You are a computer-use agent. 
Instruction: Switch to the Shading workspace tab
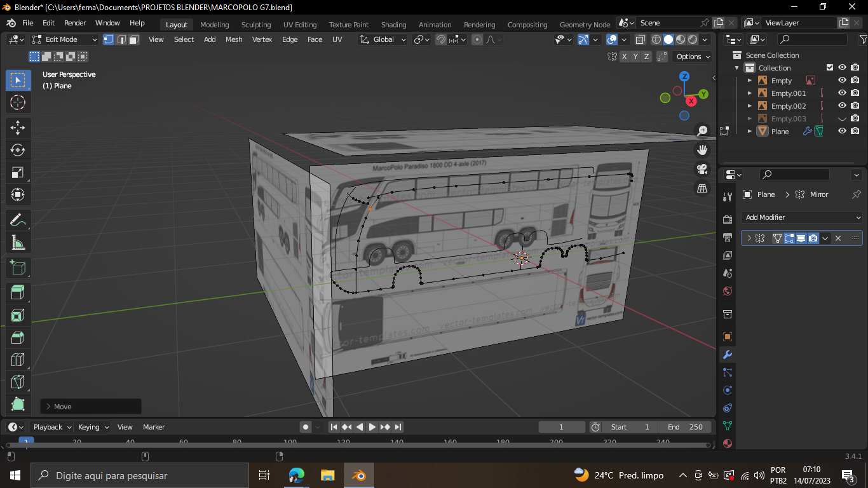[393, 25]
